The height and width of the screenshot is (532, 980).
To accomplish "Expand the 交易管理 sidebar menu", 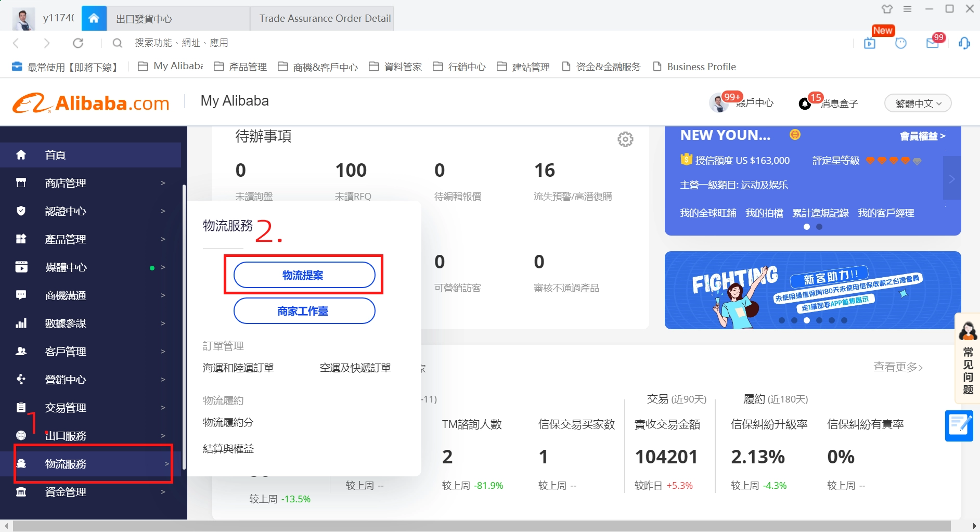I will tap(91, 407).
